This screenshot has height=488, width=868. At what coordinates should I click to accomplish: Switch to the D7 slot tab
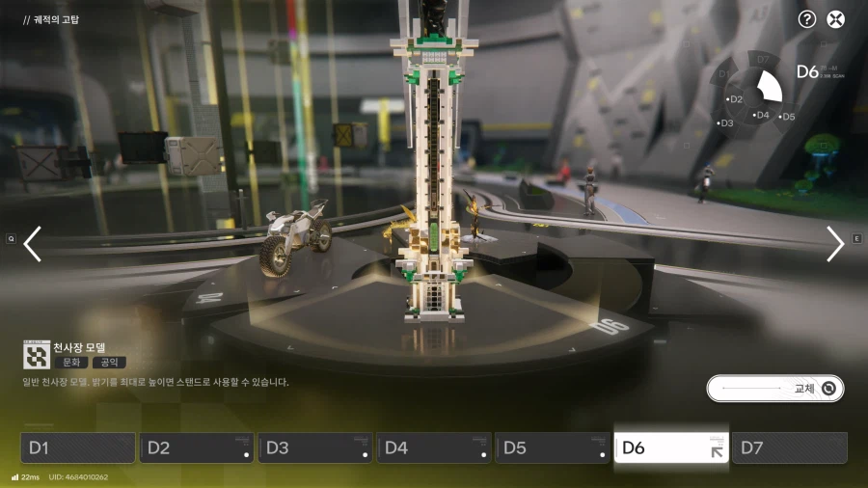(790, 447)
